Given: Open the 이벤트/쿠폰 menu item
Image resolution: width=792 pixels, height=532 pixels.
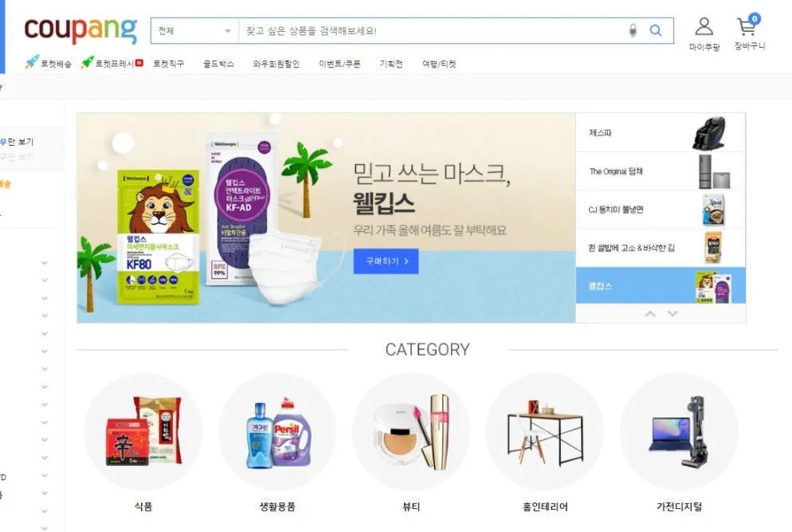Looking at the screenshot, I should pos(339,64).
